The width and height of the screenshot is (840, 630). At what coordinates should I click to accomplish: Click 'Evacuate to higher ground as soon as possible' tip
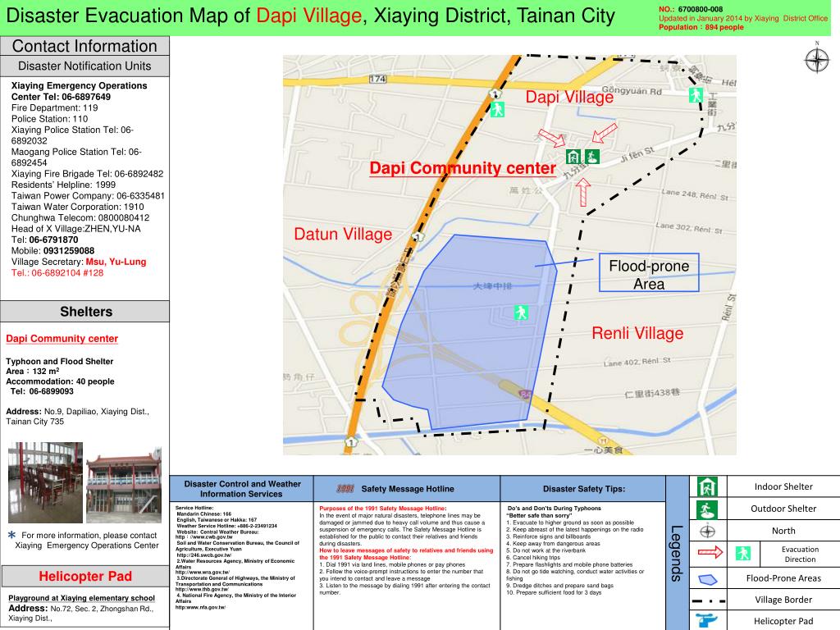(x=570, y=523)
